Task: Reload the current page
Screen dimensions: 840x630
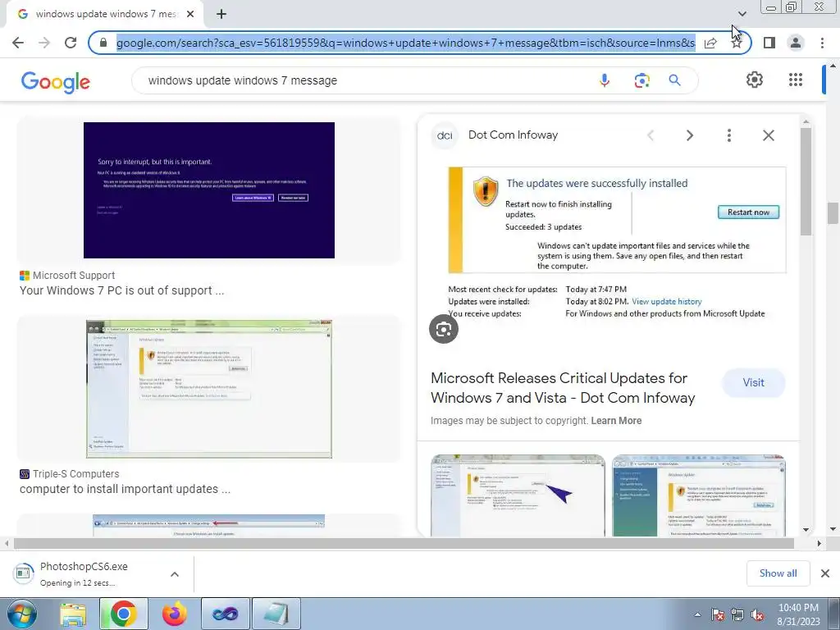Action: point(71,43)
